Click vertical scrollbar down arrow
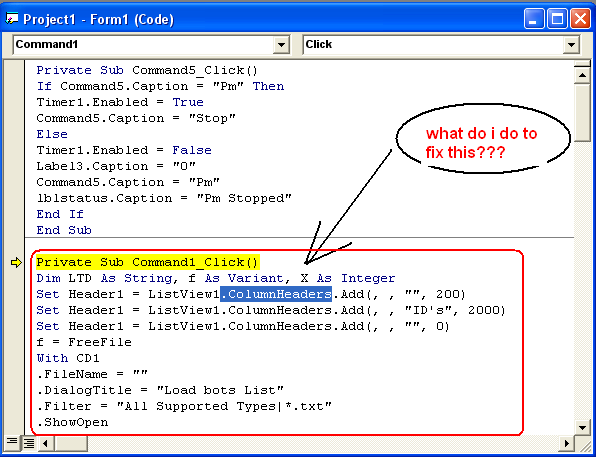This screenshot has height=457, width=596. [x=582, y=427]
